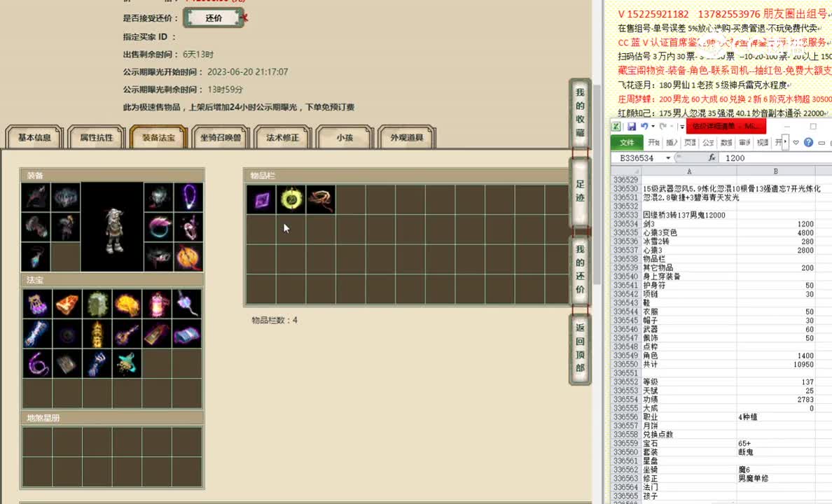Select the purple lantern-bells 法宝 item
Screen dimensions: 832x504
coord(37,304)
